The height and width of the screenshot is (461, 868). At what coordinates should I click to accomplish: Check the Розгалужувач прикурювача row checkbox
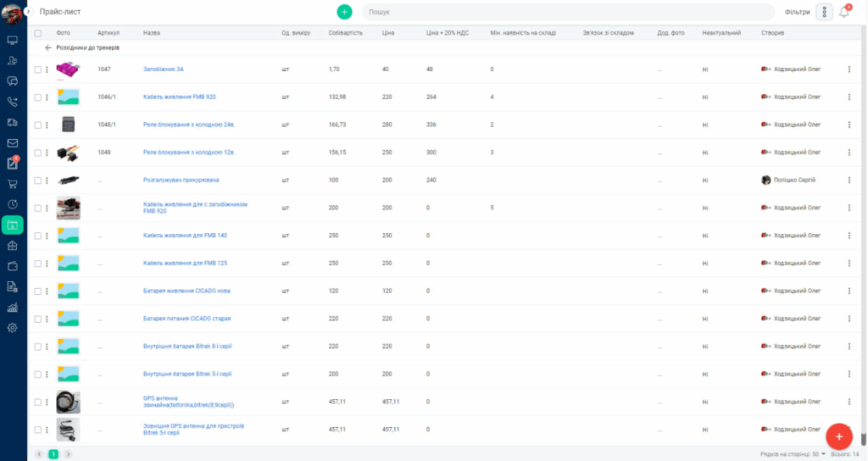37,181
